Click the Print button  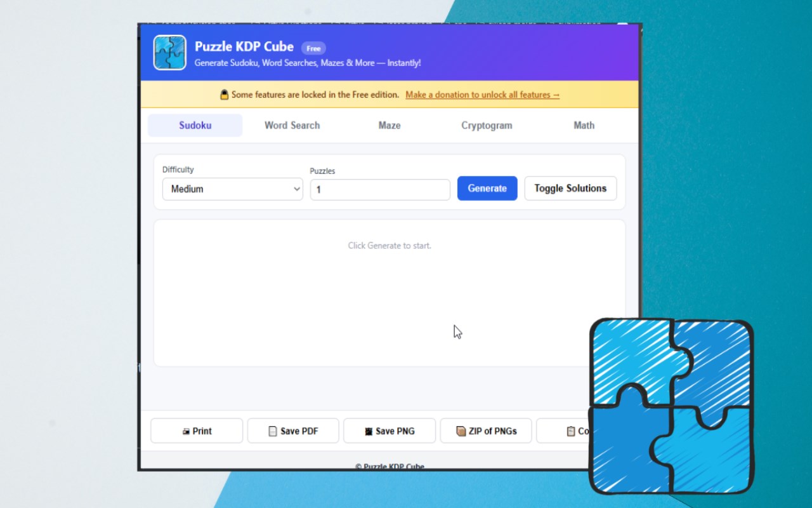[197, 431]
